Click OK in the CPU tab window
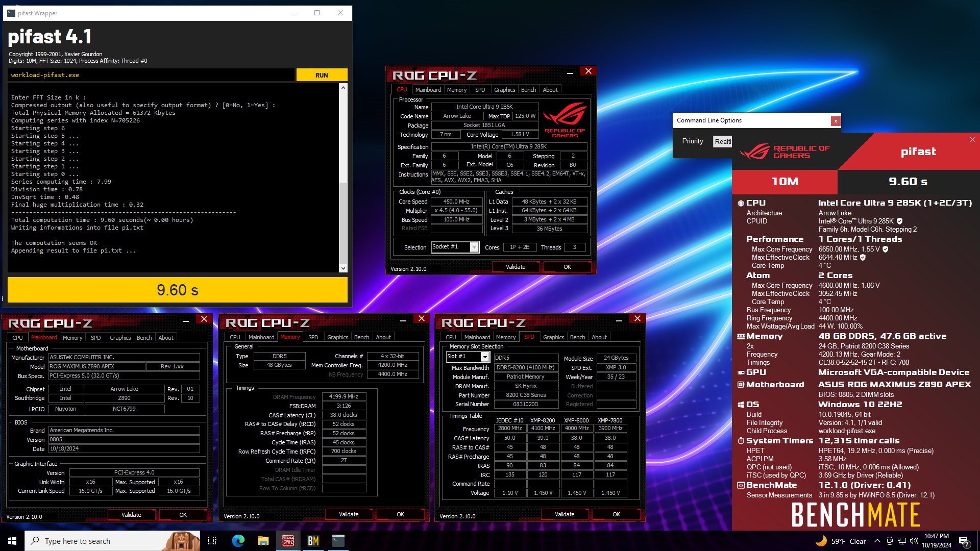This screenshot has width=980, height=551. pos(567,267)
